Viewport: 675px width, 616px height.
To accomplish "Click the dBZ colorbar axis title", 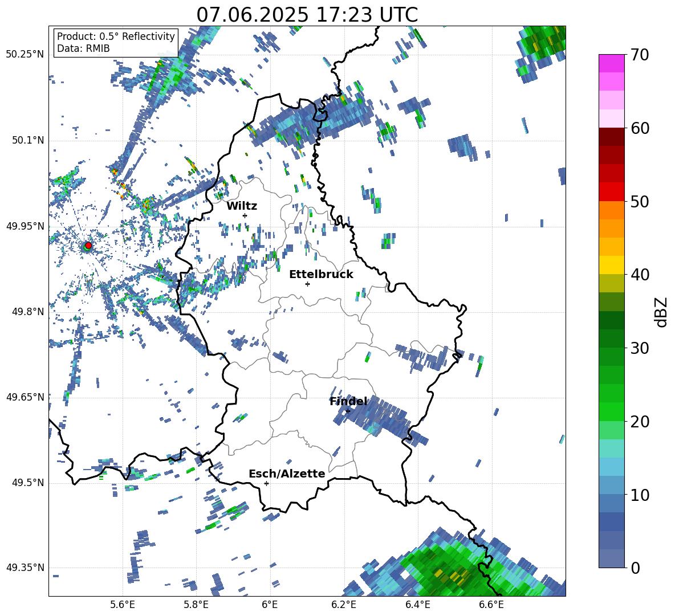I will (662, 312).
